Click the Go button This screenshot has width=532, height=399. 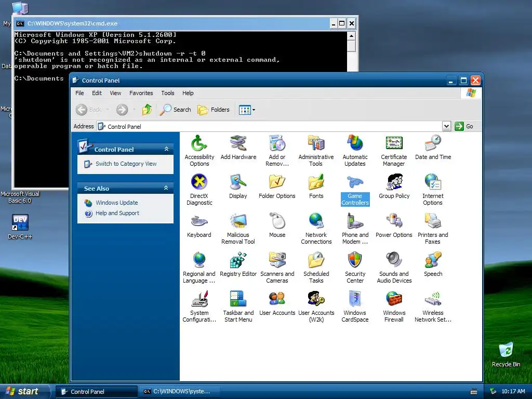tap(464, 126)
